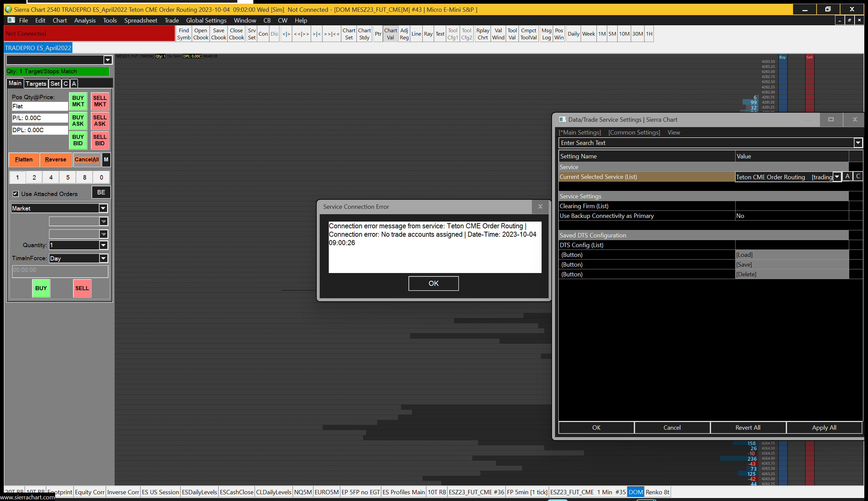
Task: Expand the Market order type dropdown
Action: pyautogui.click(x=103, y=208)
